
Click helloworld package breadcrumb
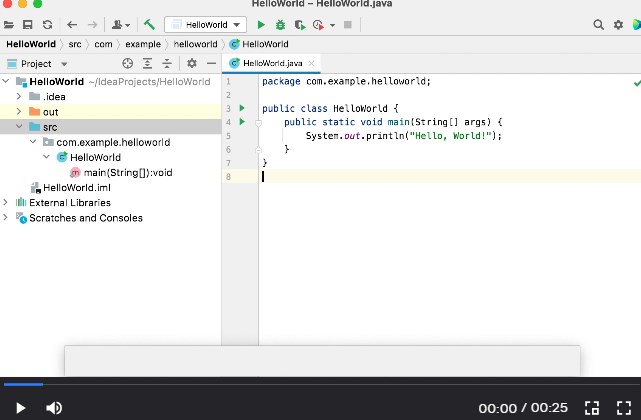pos(195,44)
